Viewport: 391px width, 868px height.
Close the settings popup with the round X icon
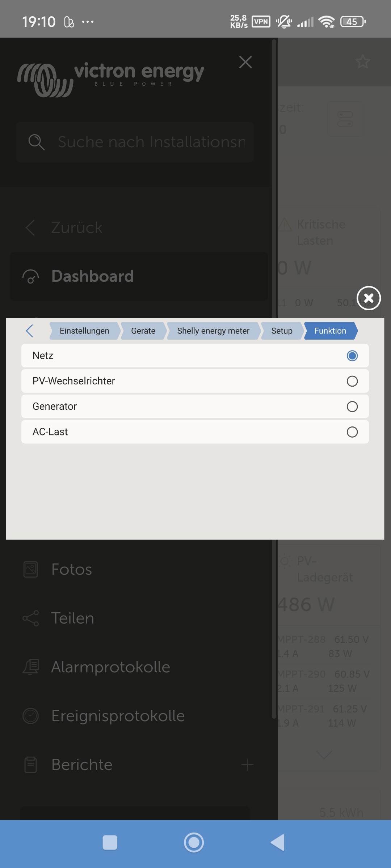(x=369, y=298)
